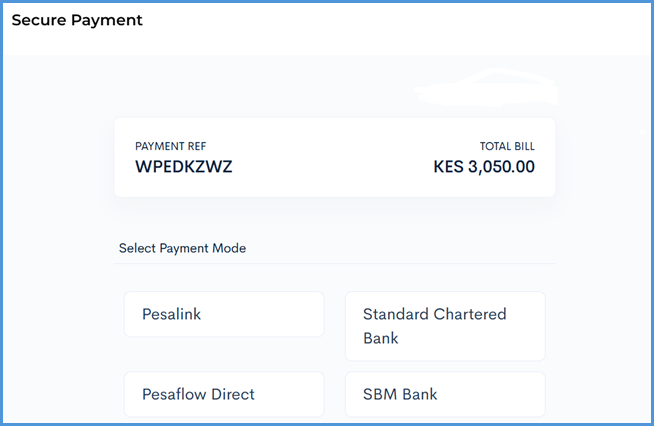Click the PAYMENT REF label
Image resolution: width=654 pixels, height=426 pixels.
coord(170,146)
